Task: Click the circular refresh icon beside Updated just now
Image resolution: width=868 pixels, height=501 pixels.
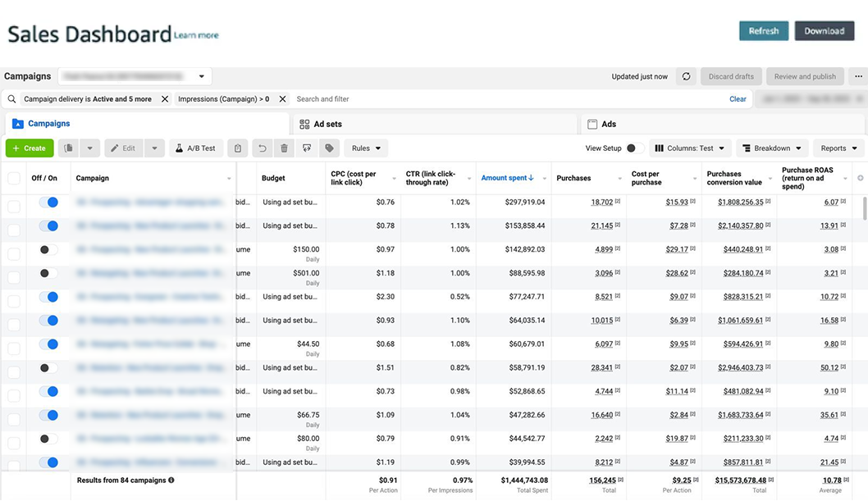Action: (x=686, y=76)
